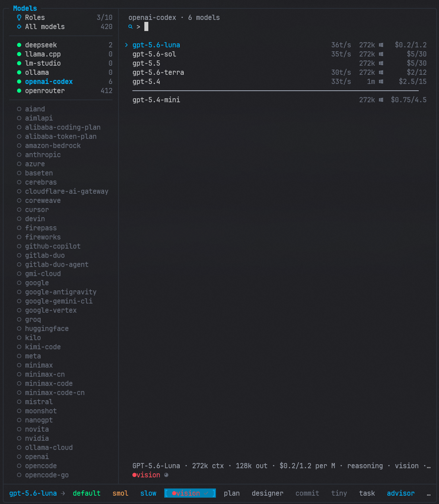Click the green dot next to ollama
Viewport: 439px width, 504px height.
[19, 72]
